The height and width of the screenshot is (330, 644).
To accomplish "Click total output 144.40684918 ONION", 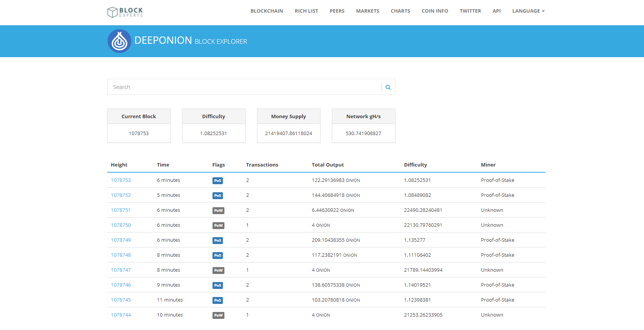I will coord(336,195).
